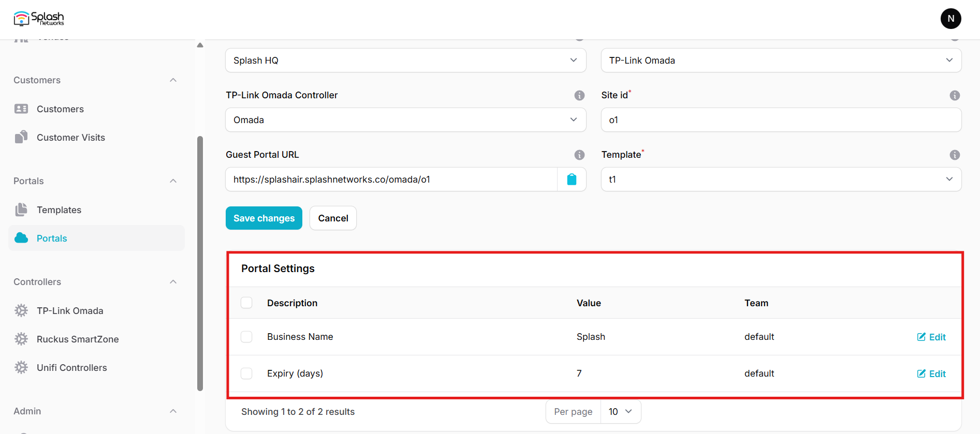Check the Business Name row checkbox

point(246,337)
